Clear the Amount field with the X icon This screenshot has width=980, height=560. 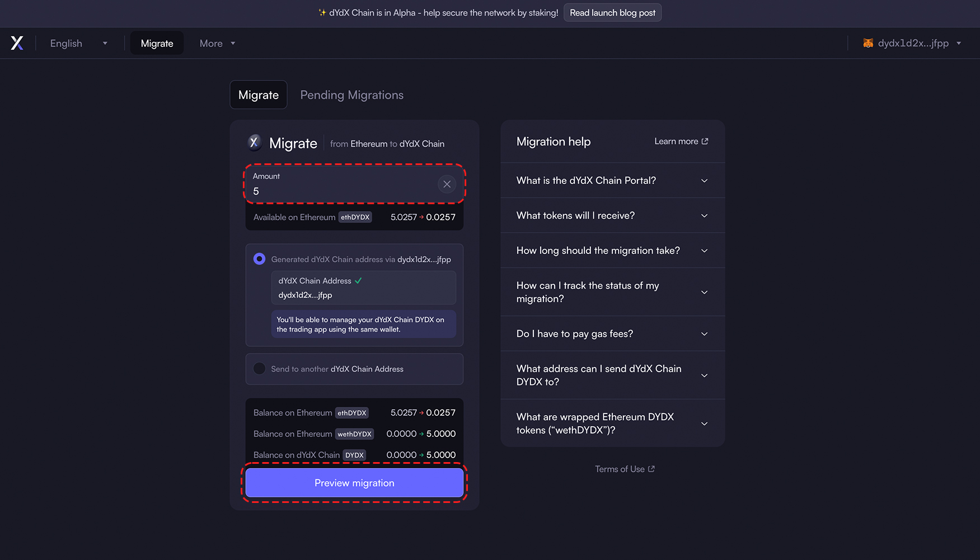tap(447, 184)
